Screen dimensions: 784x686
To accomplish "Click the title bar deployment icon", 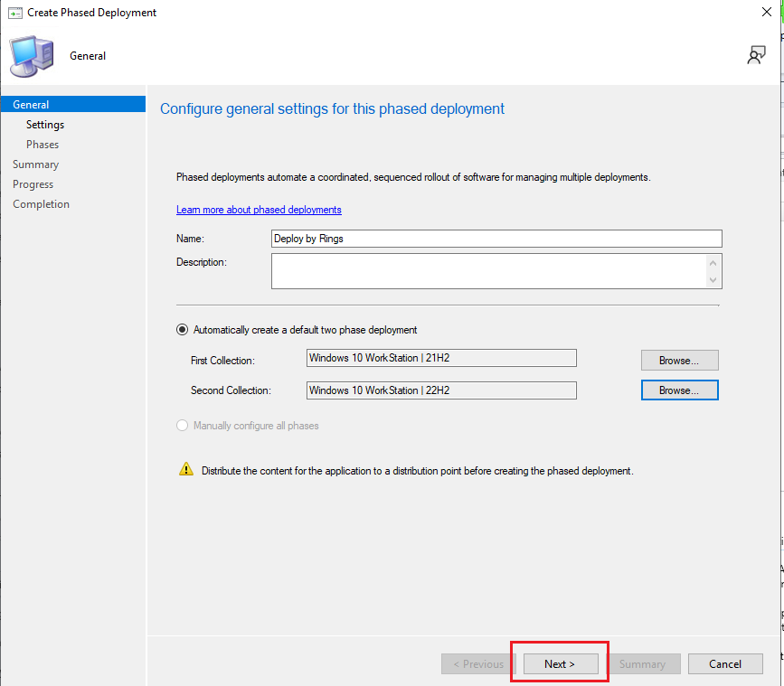I will (15, 13).
